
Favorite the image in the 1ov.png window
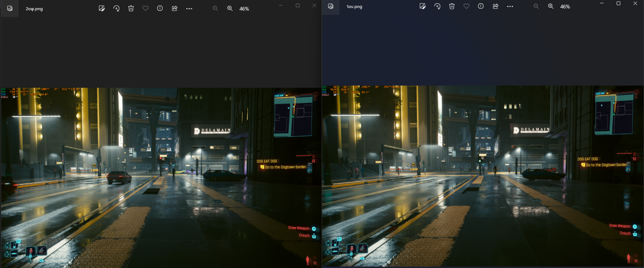466,6
